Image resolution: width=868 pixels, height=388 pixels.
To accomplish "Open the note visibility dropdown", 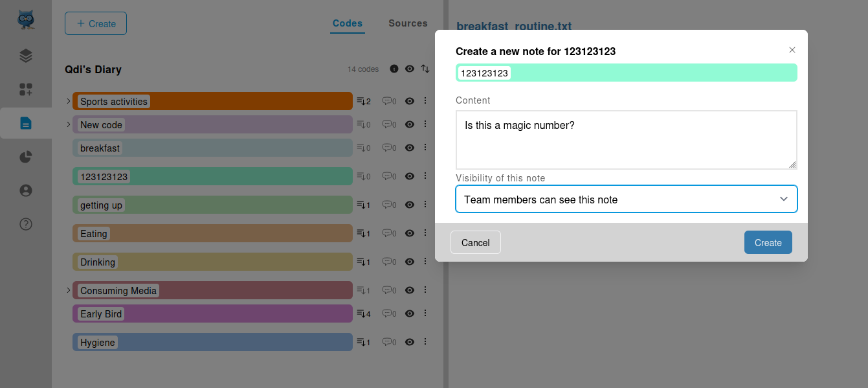I will [x=627, y=199].
